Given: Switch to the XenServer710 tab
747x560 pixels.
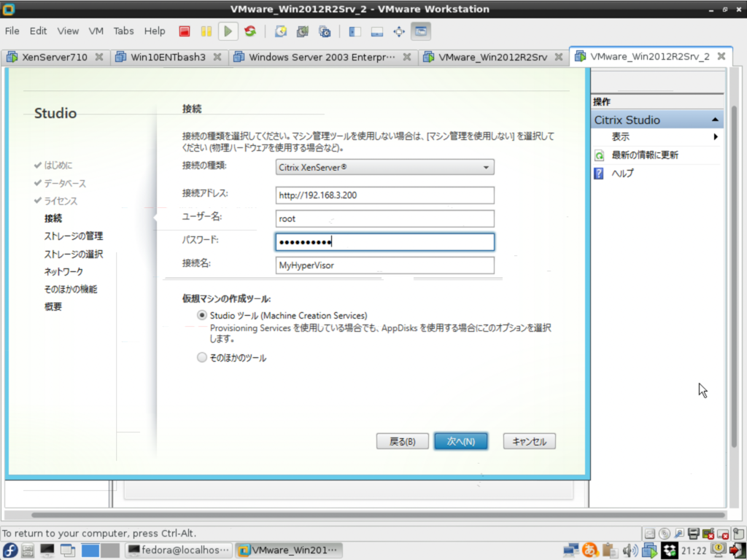Looking at the screenshot, I should coord(54,57).
